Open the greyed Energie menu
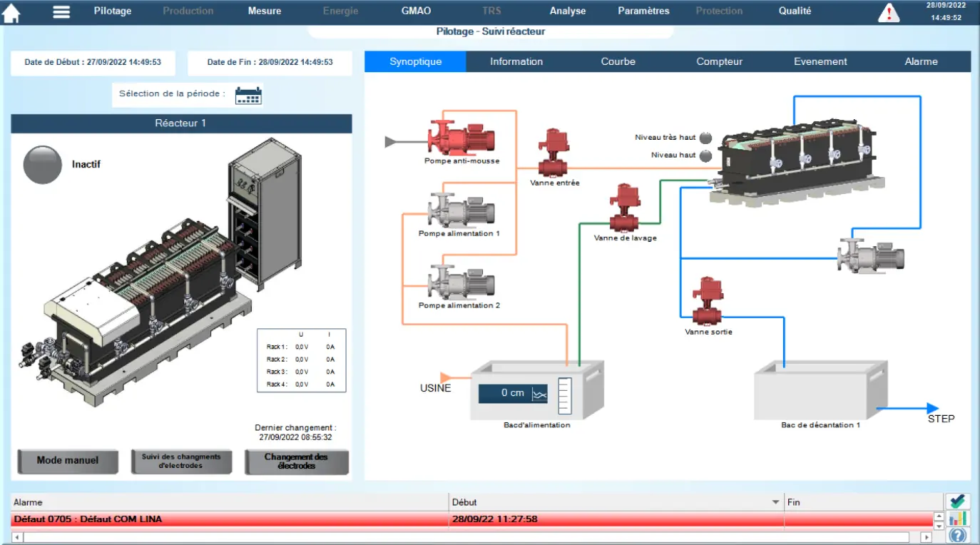Viewport: 980px width, 545px height. (x=340, y=11)
